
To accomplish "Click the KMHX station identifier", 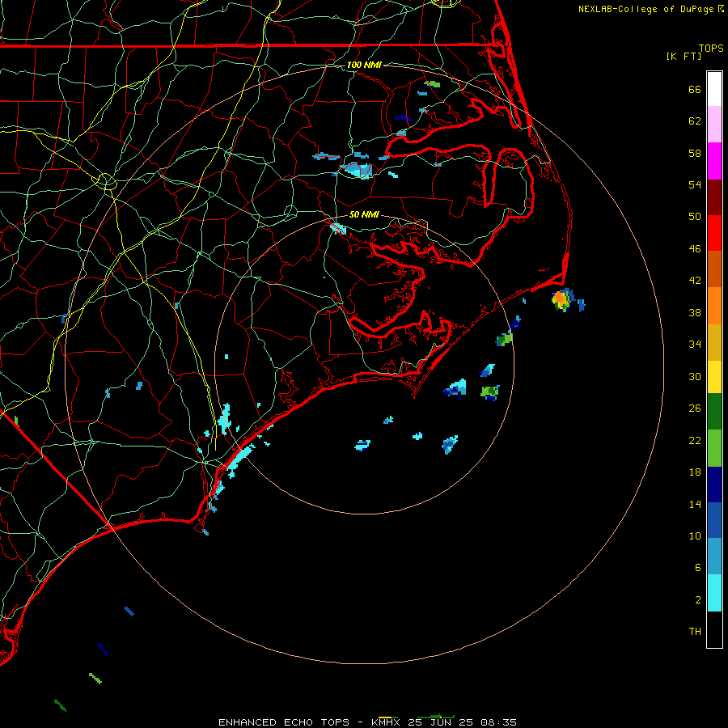I will (385, 722).
